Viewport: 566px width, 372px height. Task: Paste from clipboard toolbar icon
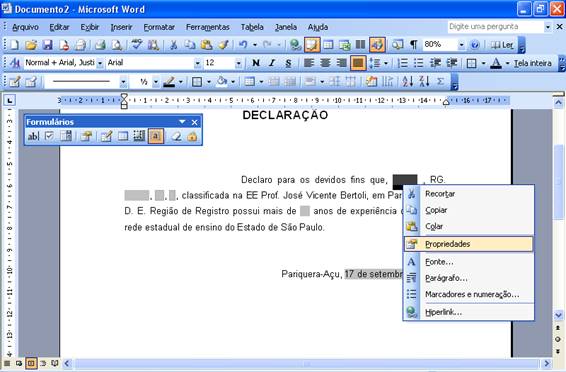[x=206, y=45]
